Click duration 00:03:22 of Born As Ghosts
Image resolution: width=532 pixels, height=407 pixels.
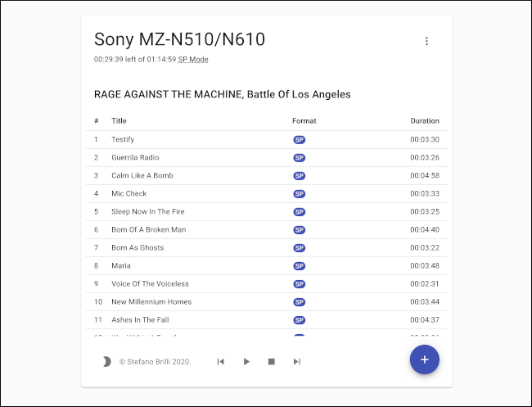pyautogui.click(x=425, y=248)
